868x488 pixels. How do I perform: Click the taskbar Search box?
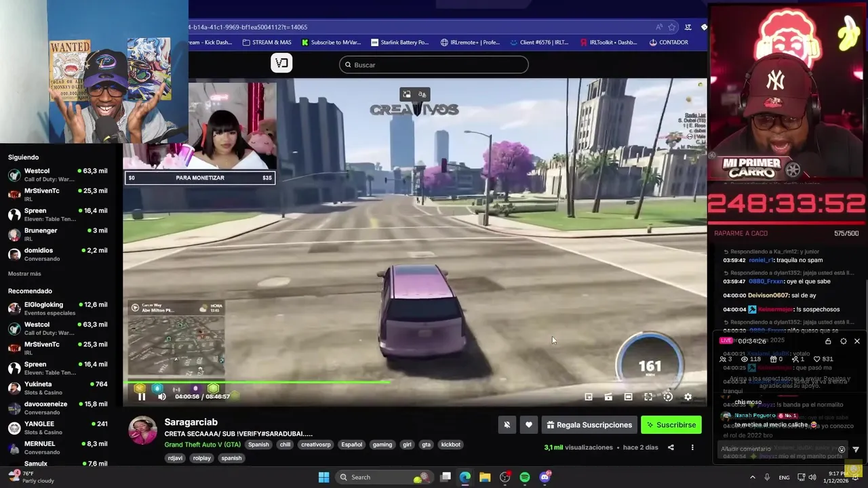point(385,477)
